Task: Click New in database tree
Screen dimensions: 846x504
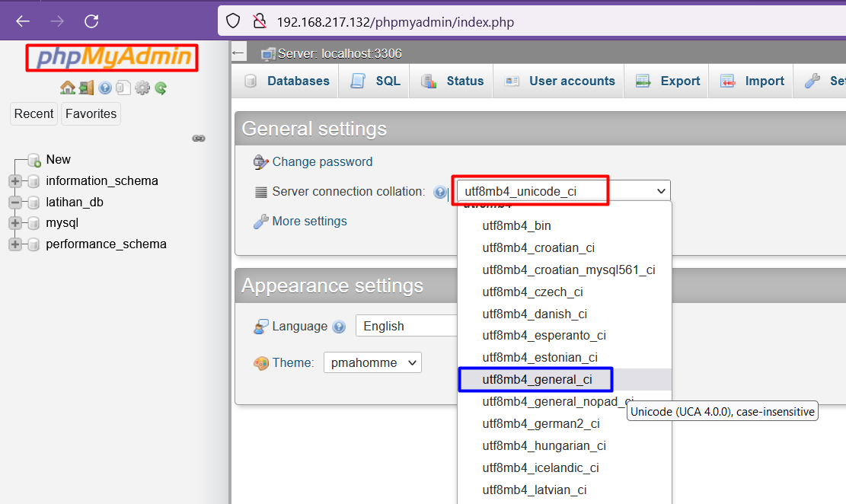Action: pos(59,160)
